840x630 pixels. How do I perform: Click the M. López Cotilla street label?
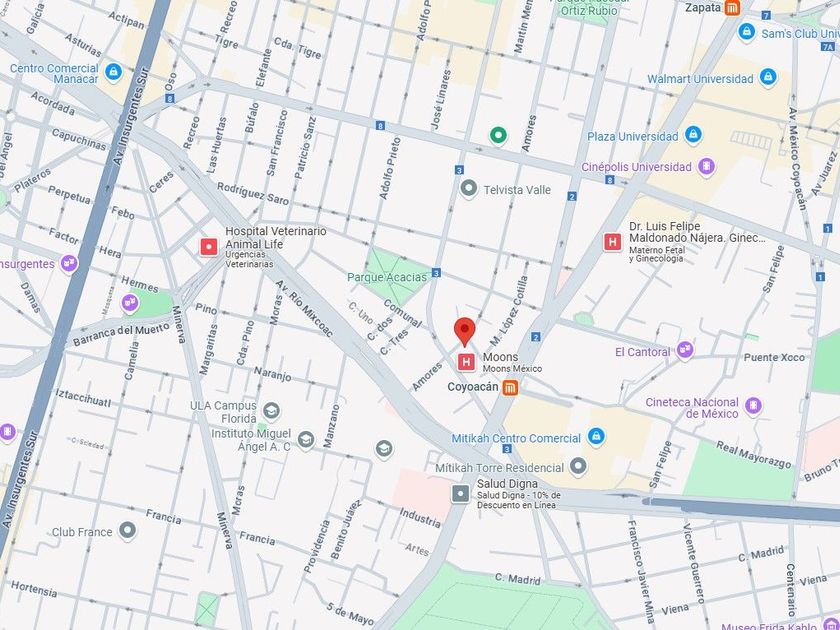(x=509, y=311)
